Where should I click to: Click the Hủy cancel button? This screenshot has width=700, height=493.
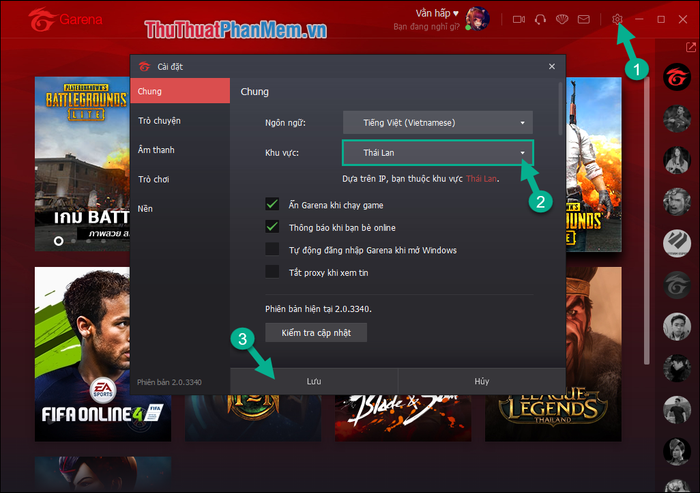482,381
